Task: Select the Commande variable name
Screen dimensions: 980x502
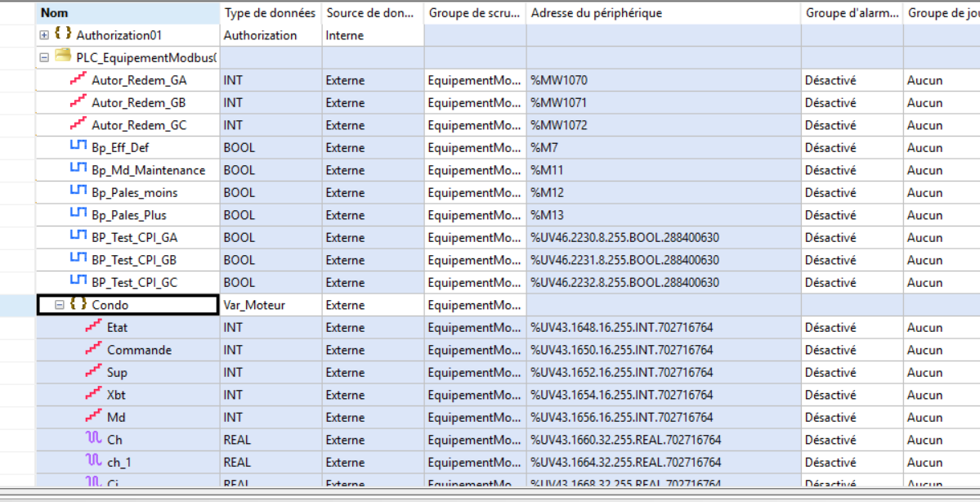Action: (139, 350)
